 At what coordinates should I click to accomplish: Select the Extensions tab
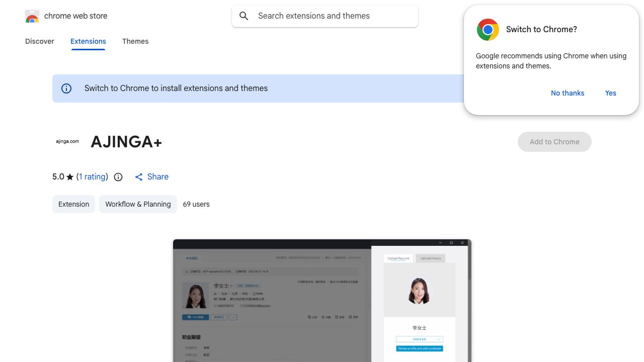pyautogui.click(x=88, y=41)
